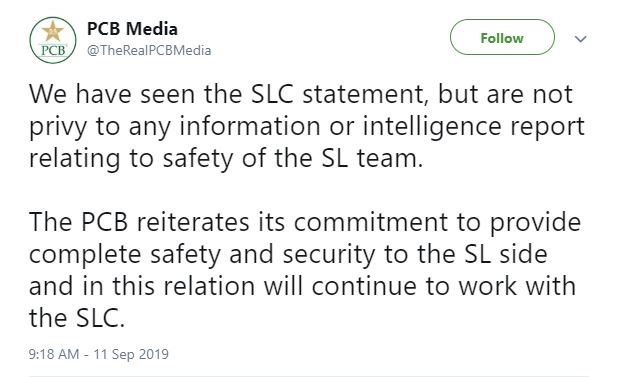This screenshot has width=624, height=377.
Task: Click the words 'intelligence report' in tweet
Action: tap(474, 127)
